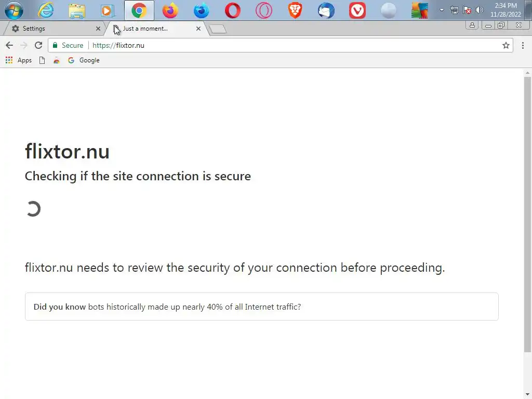Open the clock showing 2:34 PM

(x=506, y=10)
